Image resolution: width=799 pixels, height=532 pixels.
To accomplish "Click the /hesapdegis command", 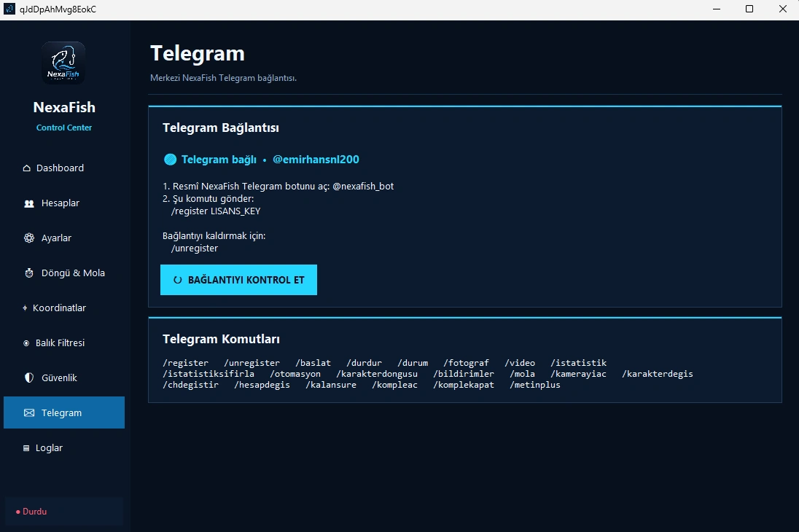I will (x=262, y=385).
